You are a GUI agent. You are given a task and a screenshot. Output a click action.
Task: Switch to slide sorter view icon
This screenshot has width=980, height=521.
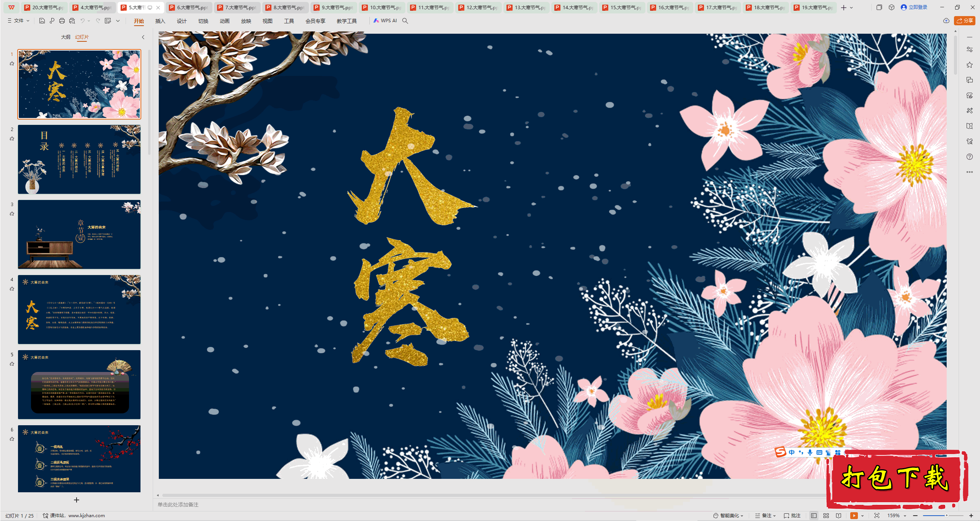[826, 516]
